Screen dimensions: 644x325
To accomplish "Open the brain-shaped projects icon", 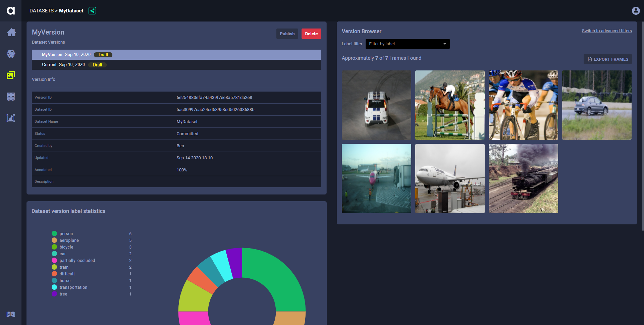I will (11, 54).
